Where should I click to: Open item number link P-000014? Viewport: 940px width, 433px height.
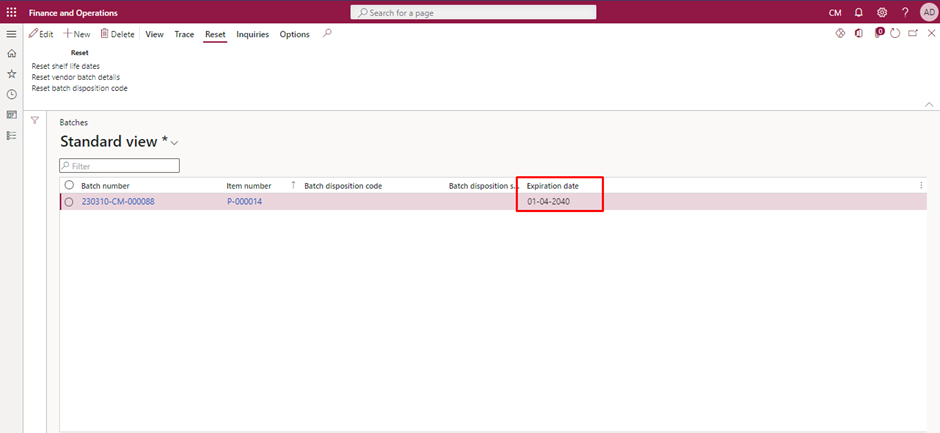tap(244, 202)
